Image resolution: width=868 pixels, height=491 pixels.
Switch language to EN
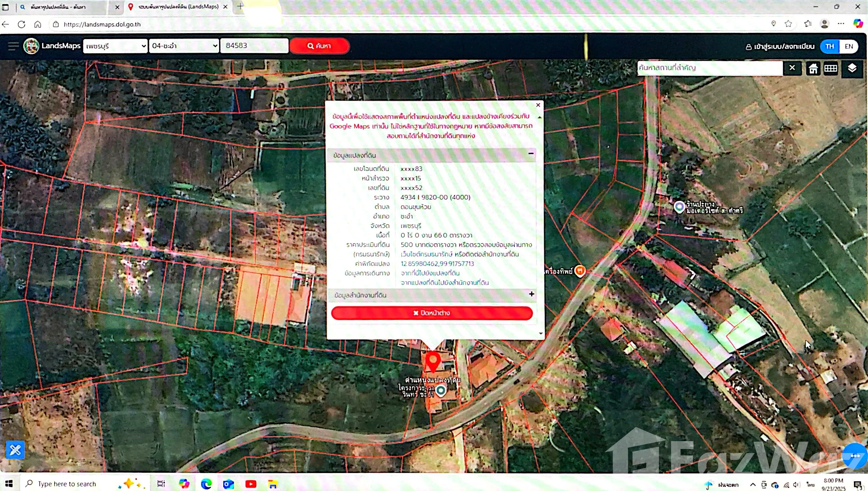[x=849, y=46]
